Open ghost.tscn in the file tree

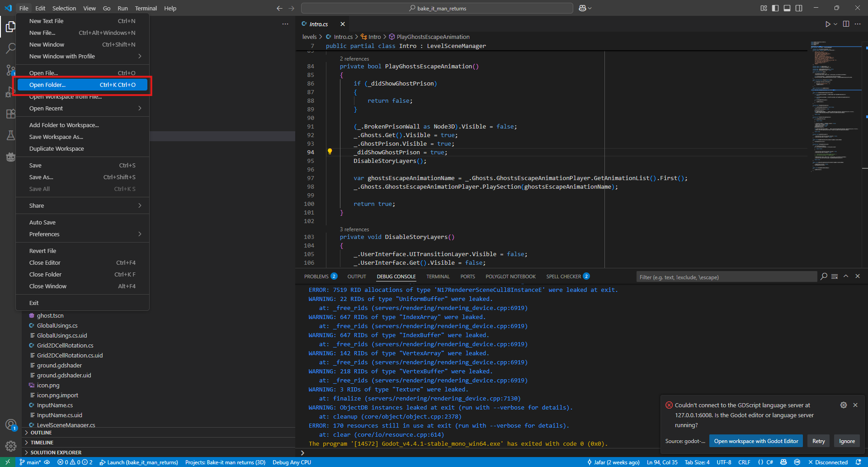[x=50, y=315]
